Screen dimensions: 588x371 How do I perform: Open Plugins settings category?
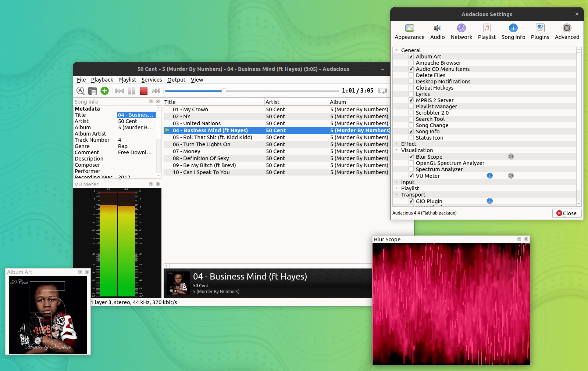click(540, 32)
